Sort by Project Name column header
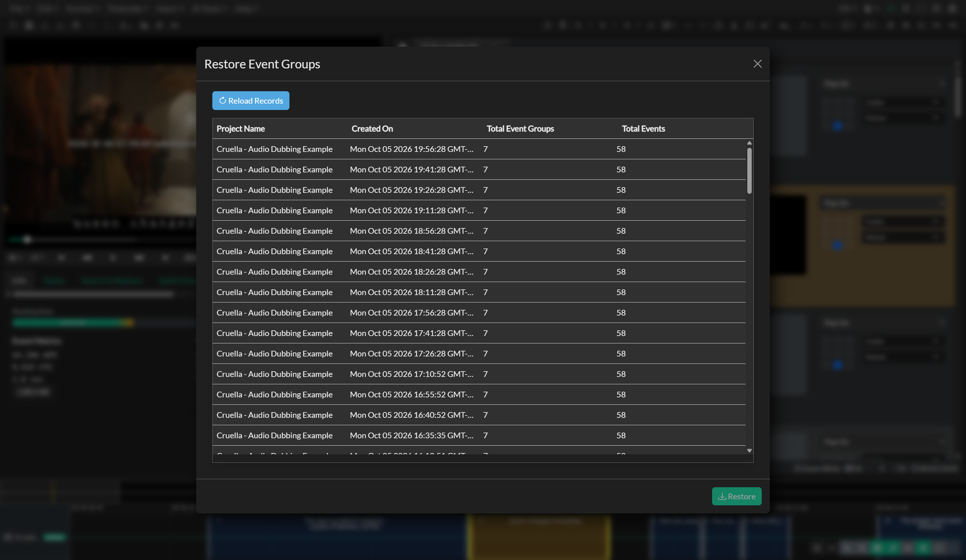Screen dimensions: 966x560 (240, 129)
